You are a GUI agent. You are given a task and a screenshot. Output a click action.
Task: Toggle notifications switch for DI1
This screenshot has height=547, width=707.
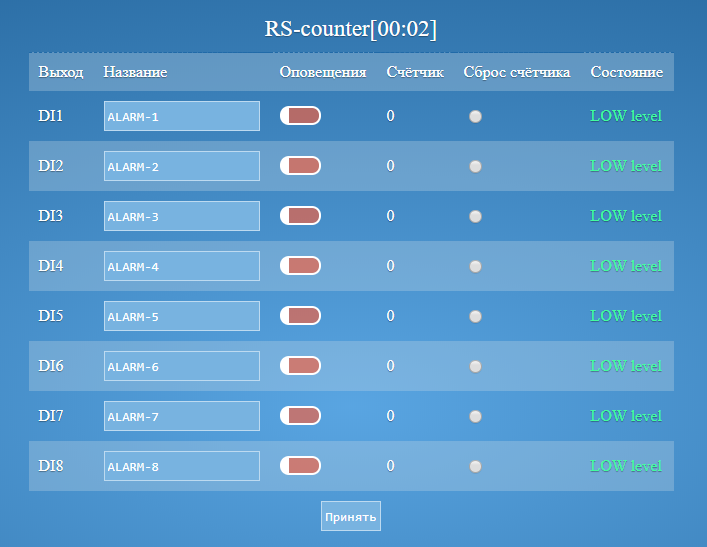(300, 116)
